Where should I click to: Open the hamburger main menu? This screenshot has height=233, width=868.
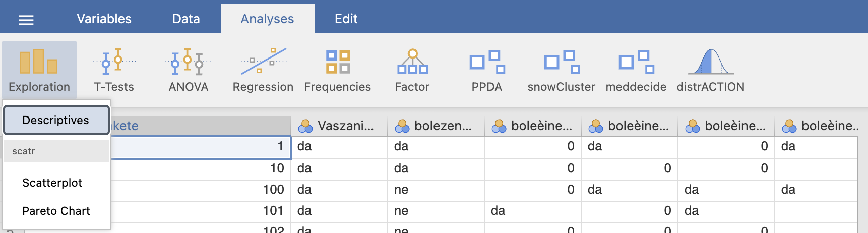click(26, 20)
